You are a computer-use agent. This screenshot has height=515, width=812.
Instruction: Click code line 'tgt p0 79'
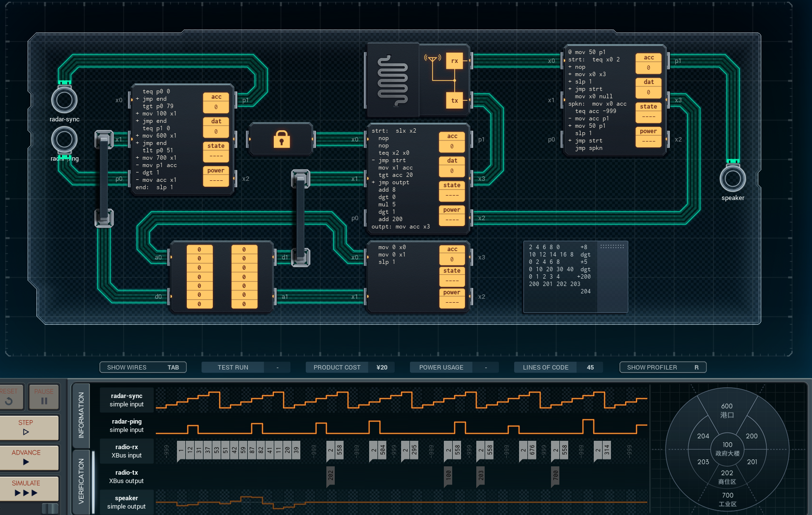coord(158,106)
